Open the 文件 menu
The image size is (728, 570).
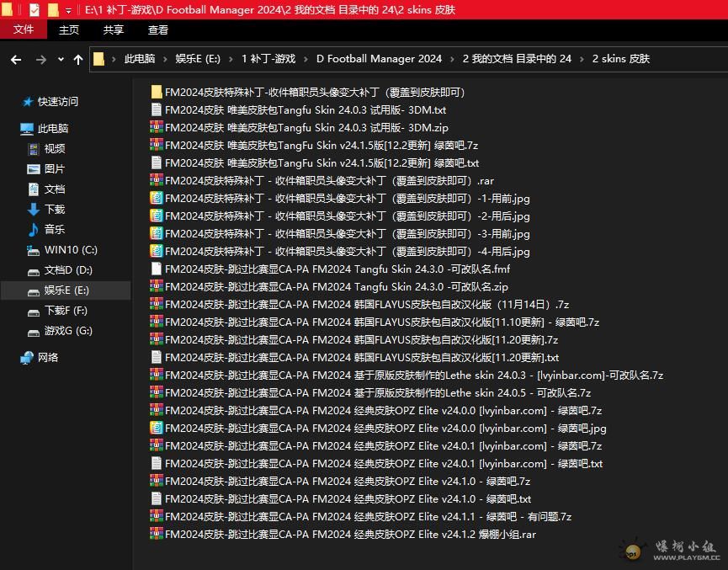[x=24, y=29]
